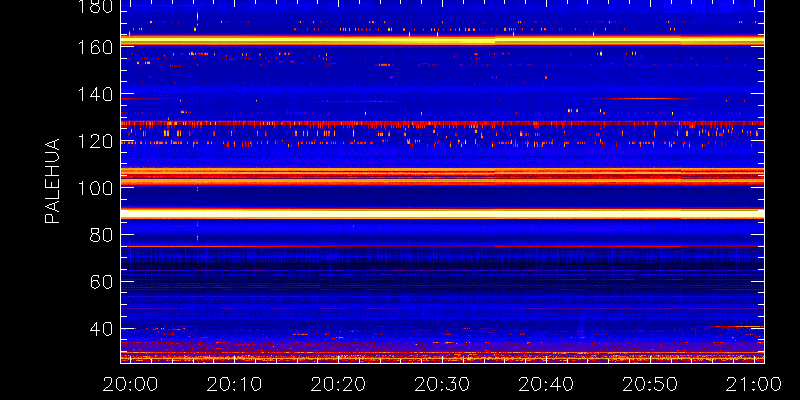Viewport: 800px width, 400px height.
Task: Click the 60 frequency axis label
Action: click(100, 282)
